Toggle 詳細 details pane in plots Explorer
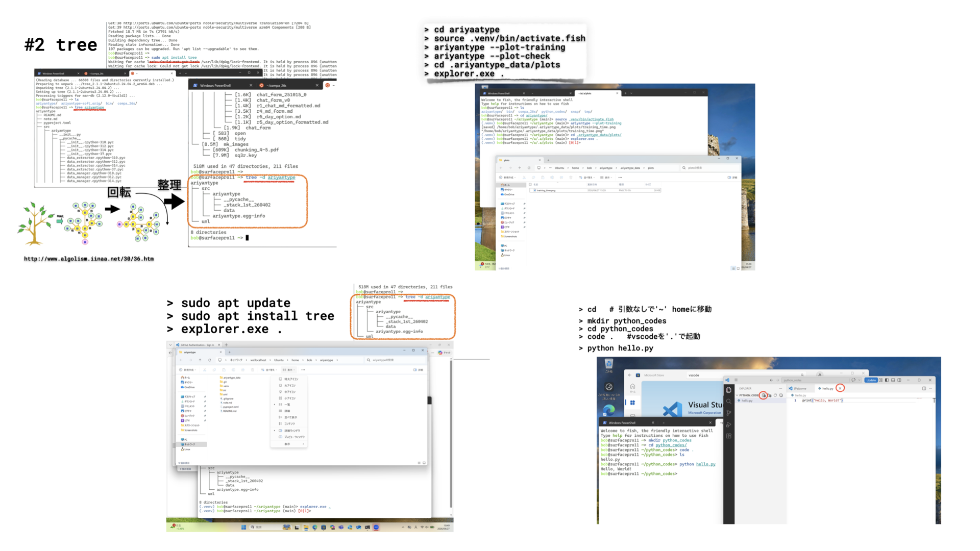 pyautogui.click(x=732, y=178)
